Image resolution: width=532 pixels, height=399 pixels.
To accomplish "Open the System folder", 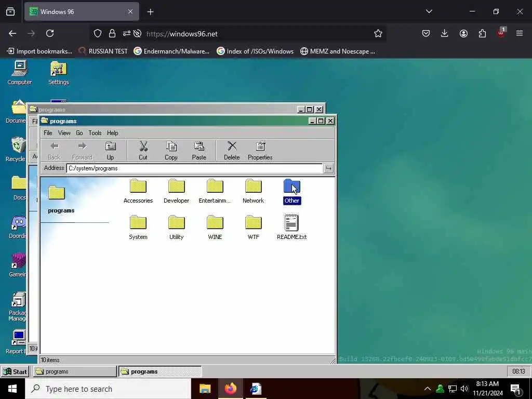I will 138,228.
